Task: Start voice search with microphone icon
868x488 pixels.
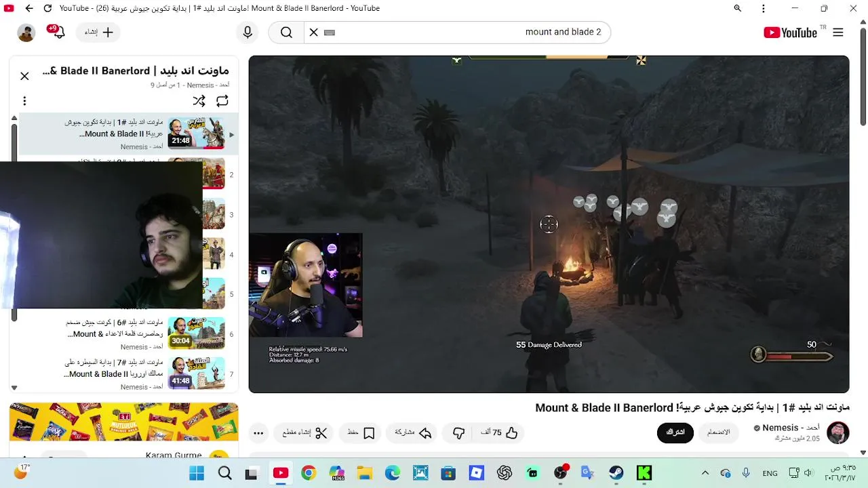Action: click(x=248, y=32)
